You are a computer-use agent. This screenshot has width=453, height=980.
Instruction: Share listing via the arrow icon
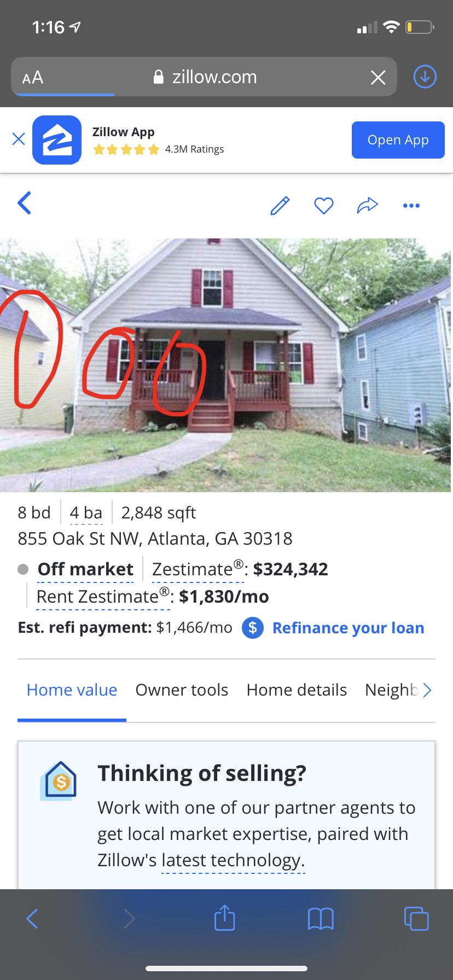tap(368, 205)
